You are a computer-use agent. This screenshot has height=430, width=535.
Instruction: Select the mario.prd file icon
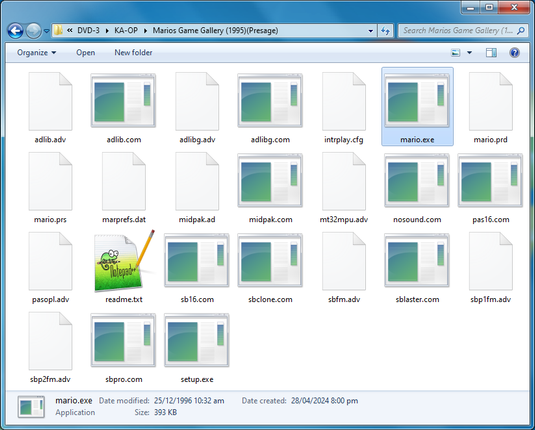[490, 101]
